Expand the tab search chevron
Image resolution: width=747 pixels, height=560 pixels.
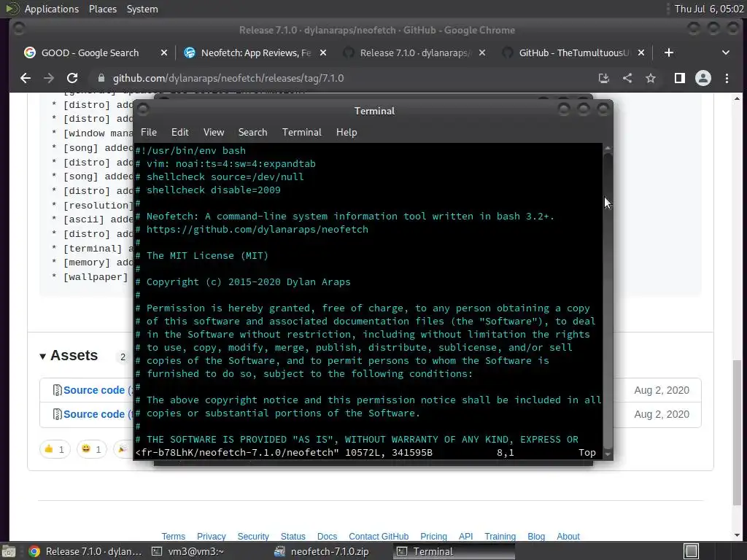click(x=726, y=52)
